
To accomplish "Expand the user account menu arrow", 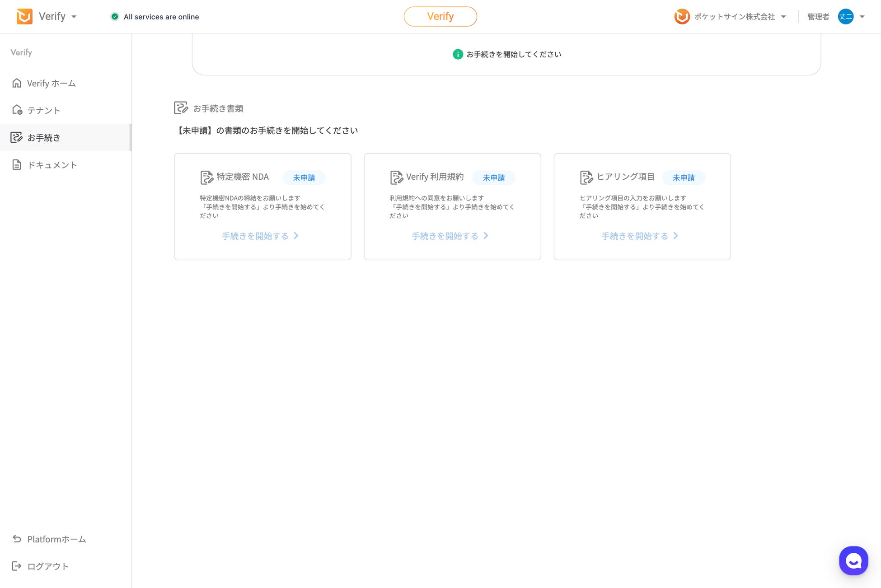I will (x=862, y=17).
